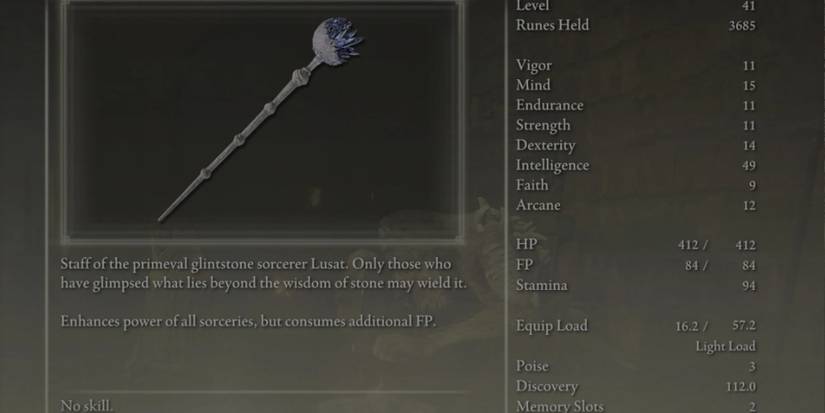825x413 pixels.
Task: Click the Arcane stat label
Action: [x=538, y=205]
